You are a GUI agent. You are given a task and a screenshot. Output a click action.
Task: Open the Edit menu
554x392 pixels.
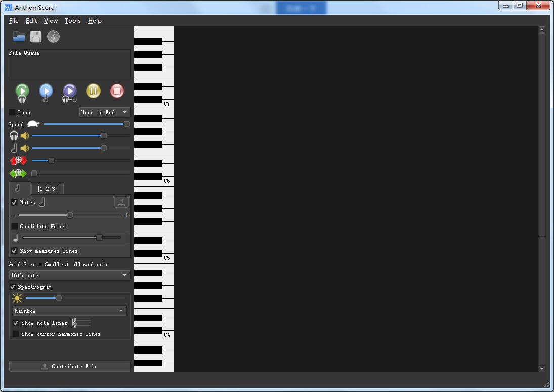31,20
